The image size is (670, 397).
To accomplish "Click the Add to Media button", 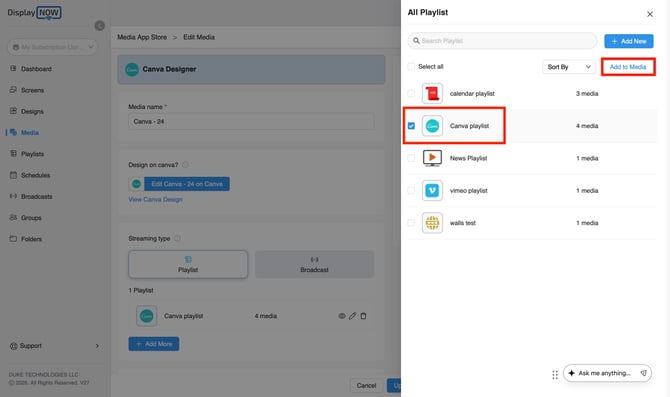I will [628, 67].
